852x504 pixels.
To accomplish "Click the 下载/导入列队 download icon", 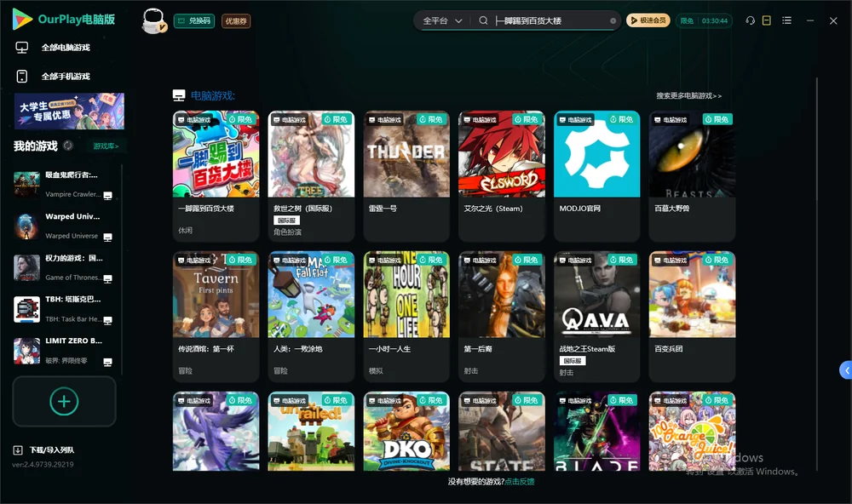I will pyautogui.click(x=18, y=450).
